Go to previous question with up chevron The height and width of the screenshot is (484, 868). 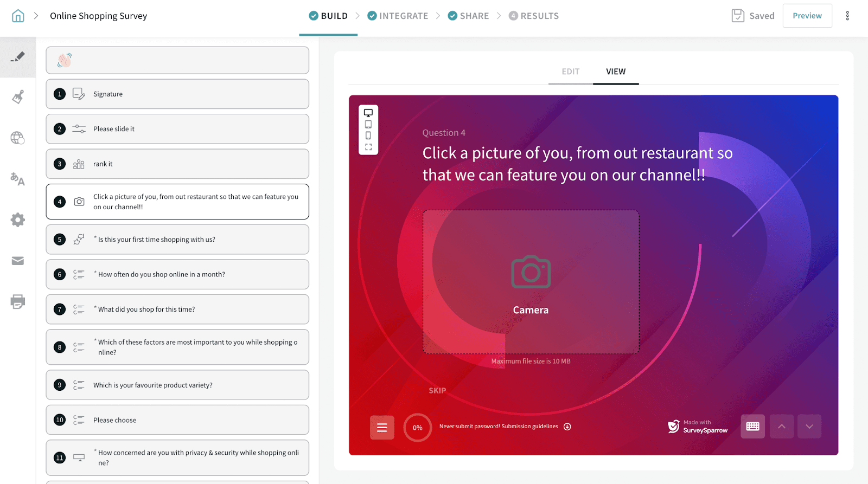coord(781,427)
